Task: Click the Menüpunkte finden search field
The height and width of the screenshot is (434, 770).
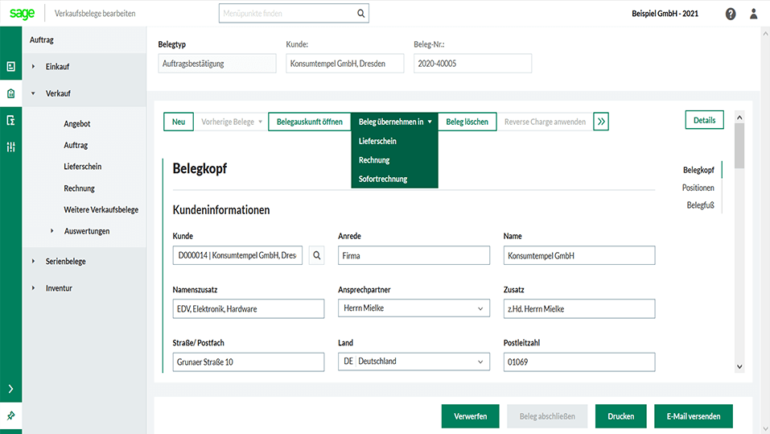Action: [x=294, y=13]
